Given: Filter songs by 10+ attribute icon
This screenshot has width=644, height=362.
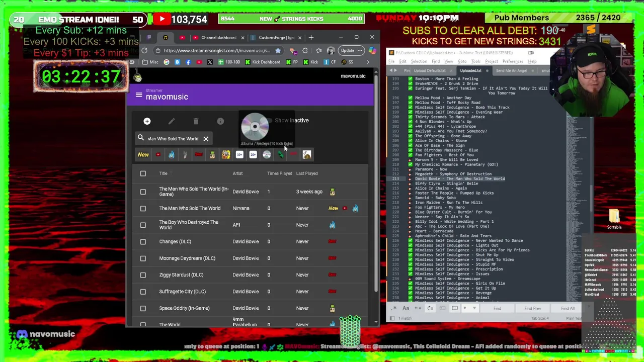Looking at the screenshot, I should point(239,155).
